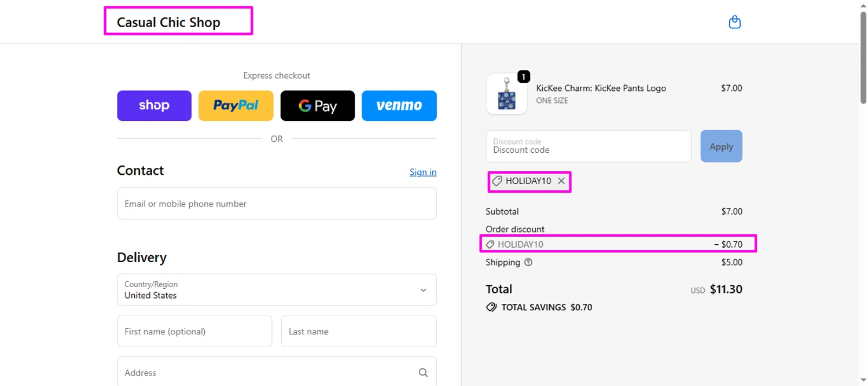Open the Country/Region dropdown
The image size is (868, 386).
(277, 290)
